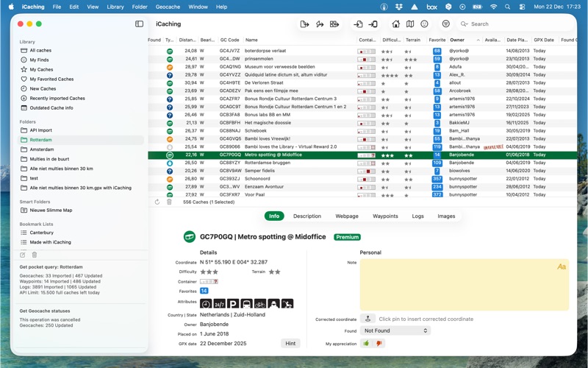Click the import from device icon

tap(373, 24)
